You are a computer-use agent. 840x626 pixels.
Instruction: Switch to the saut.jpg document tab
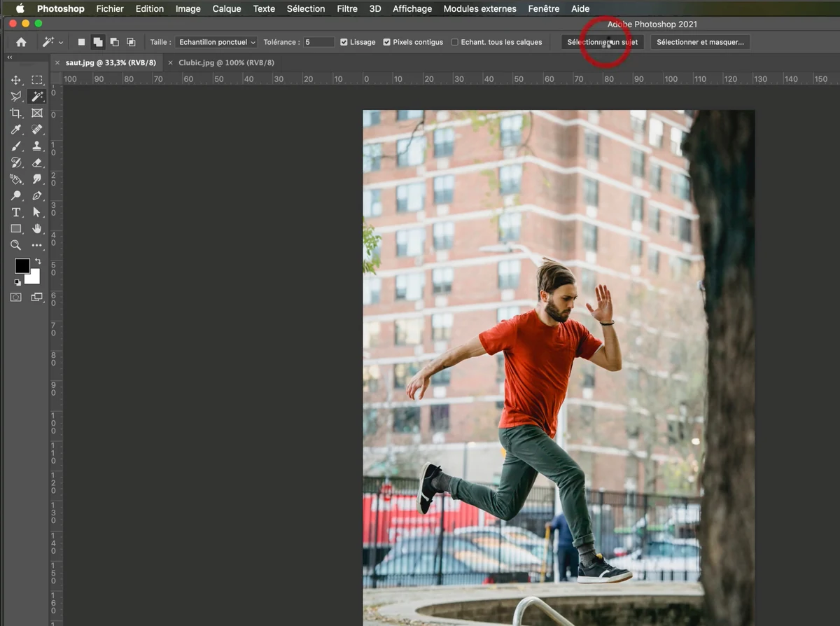click(x=111, y=62)
